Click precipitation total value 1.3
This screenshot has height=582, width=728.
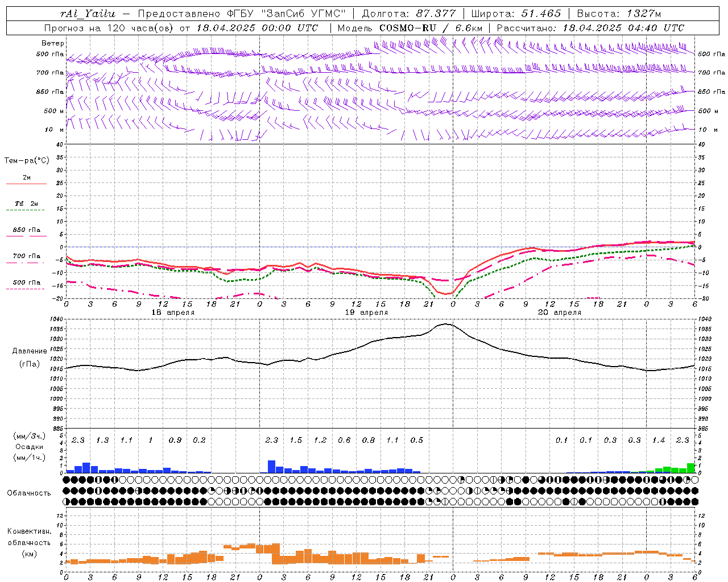[102, 440]
